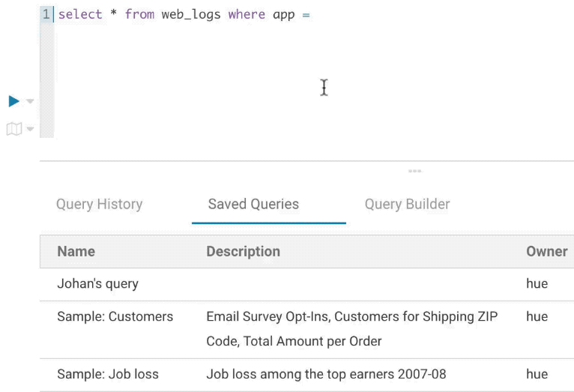Click the Job loss among top earners description
The height and width of the screenshot is (392, 574).
(326, 374)
